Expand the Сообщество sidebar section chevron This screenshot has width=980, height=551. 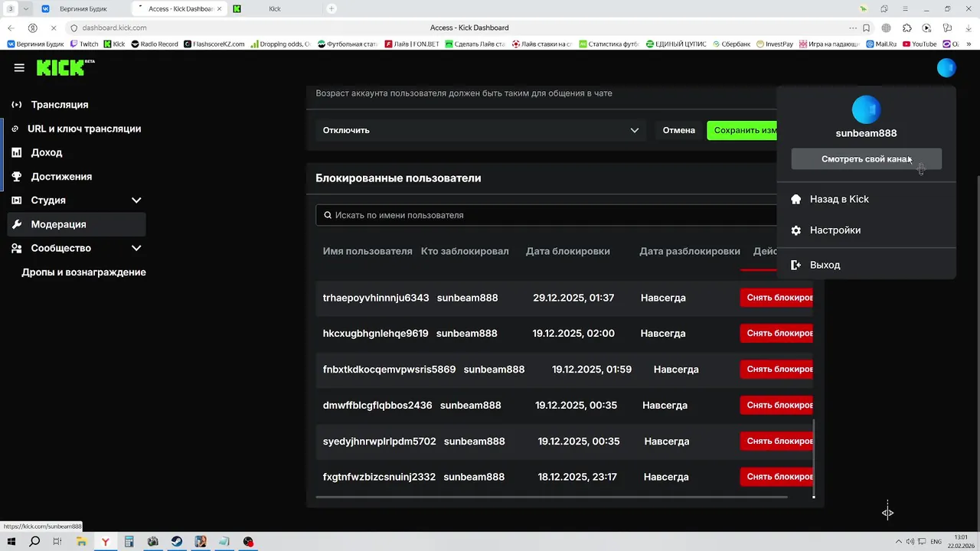pos(136,248)
